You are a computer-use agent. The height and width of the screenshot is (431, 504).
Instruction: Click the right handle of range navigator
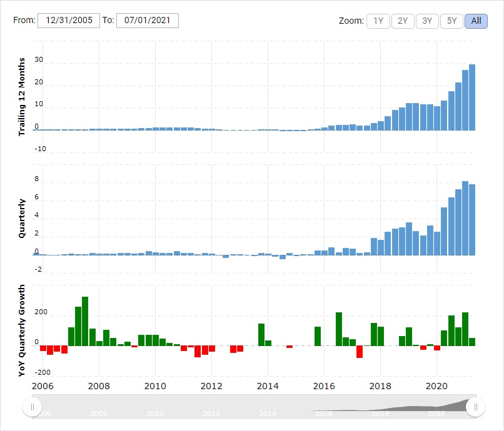point(476,407)
